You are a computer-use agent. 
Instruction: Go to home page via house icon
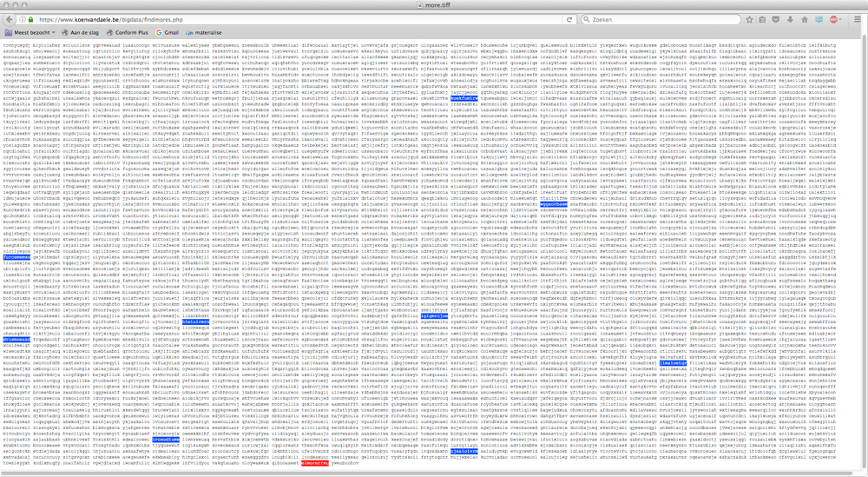(x=805, y=19)
